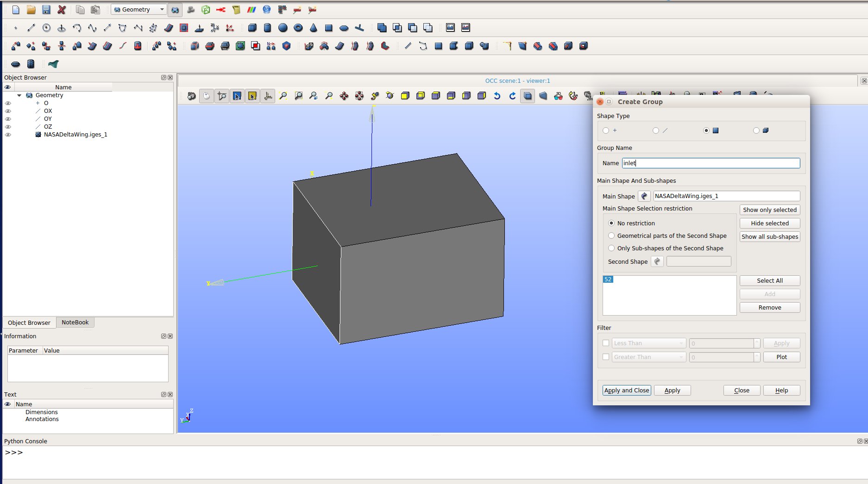Select the Cone creation tool
The width and height of the screenshot is (868, 484).
click(x=314, y=28)
